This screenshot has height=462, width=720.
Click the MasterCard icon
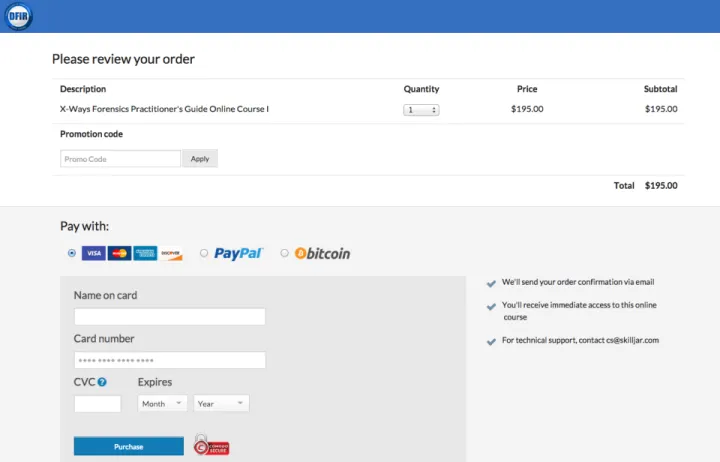coord(119,254)
